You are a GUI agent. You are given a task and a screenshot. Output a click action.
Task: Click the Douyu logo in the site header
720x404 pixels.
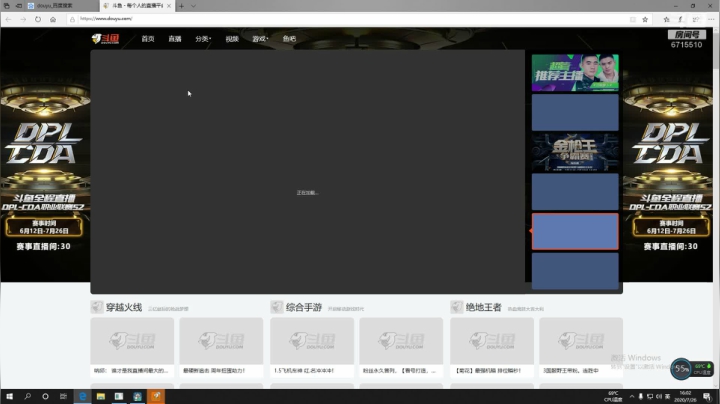click(x=105, y=39)
